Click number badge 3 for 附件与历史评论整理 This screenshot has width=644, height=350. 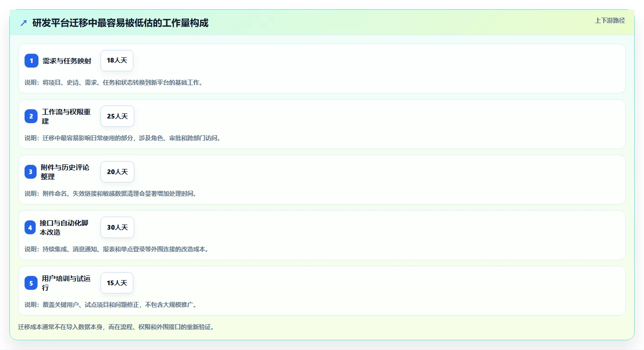point(31,172)
